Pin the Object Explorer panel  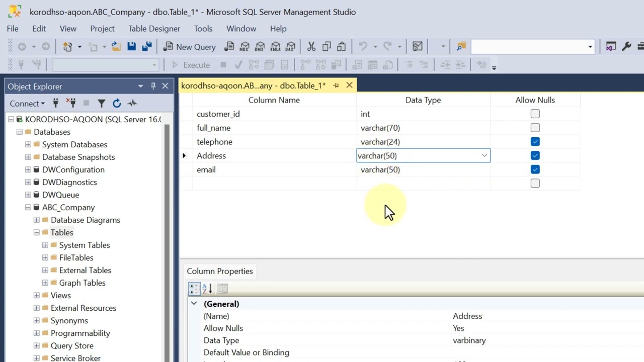point(153,86)
